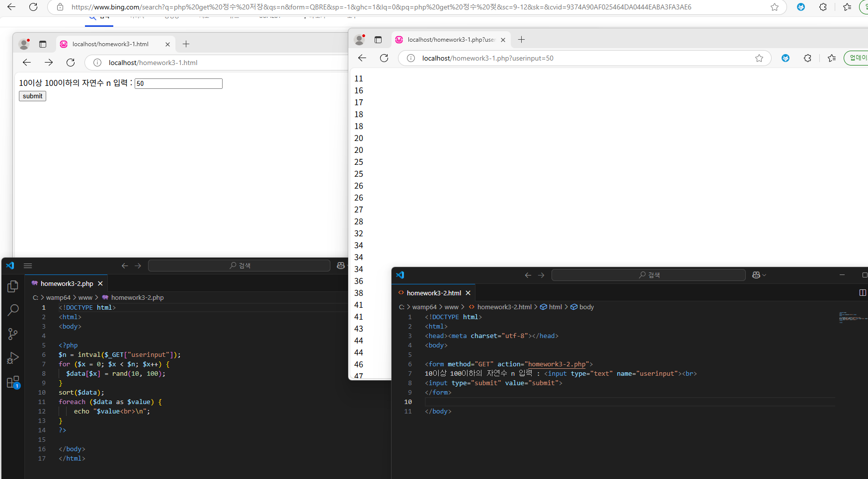Viewport: 868px width, 479px height.
Task: Open favorites list in homework3-1.php browser
Action: click(832, 58)
